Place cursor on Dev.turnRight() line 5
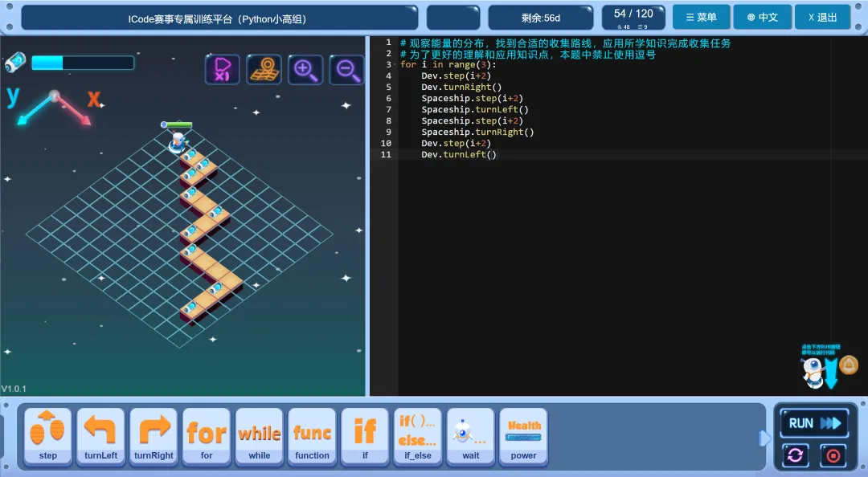Screen dimensions: 868x477 pyautogui.click(x=461, y=87)
